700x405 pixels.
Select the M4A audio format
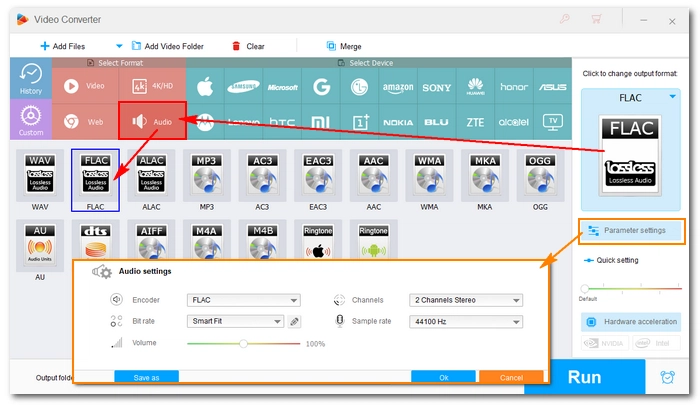pos(207,240)
